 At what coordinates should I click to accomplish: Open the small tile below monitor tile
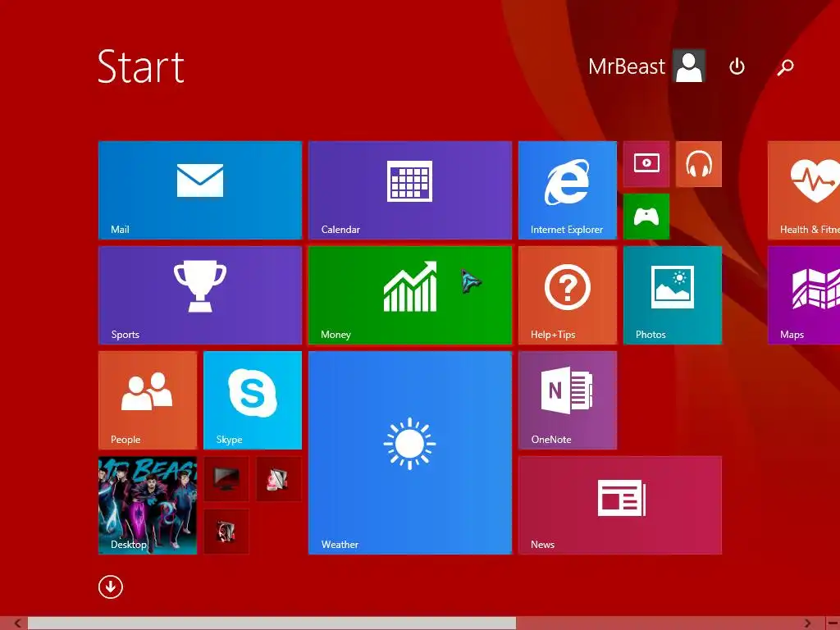226,532
